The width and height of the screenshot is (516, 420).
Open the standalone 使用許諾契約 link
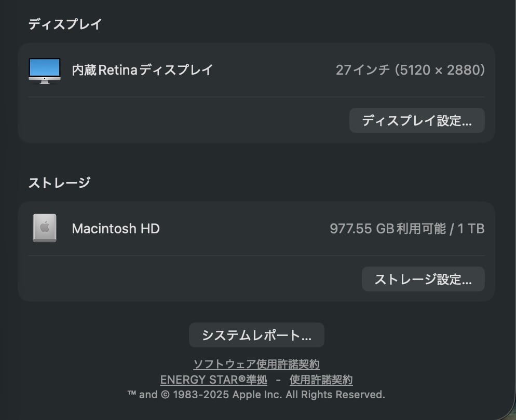(321, 380)
